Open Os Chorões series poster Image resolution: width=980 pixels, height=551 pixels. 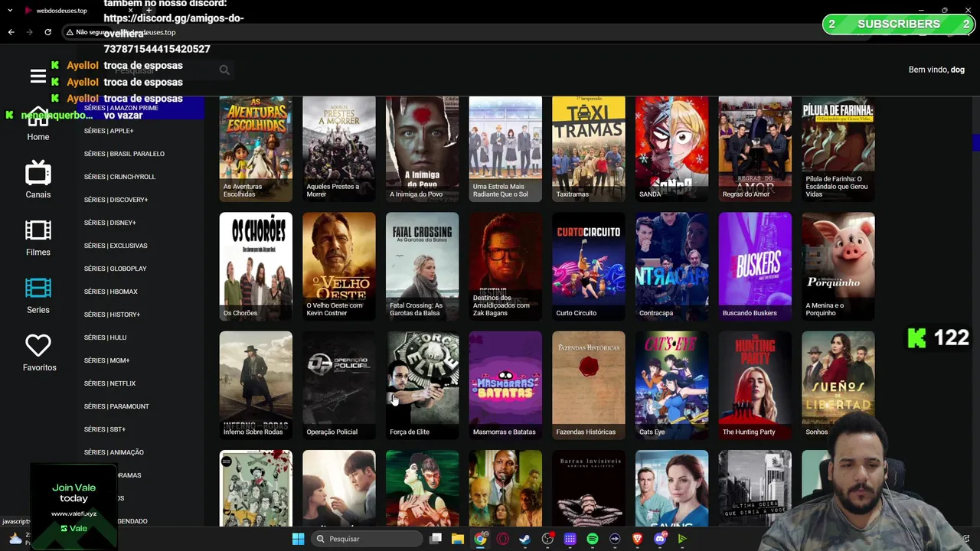coord(256,266)
